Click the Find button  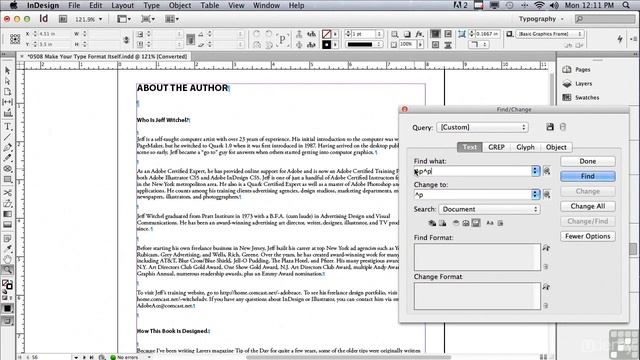pyautogui.click(x=587, y=176)
